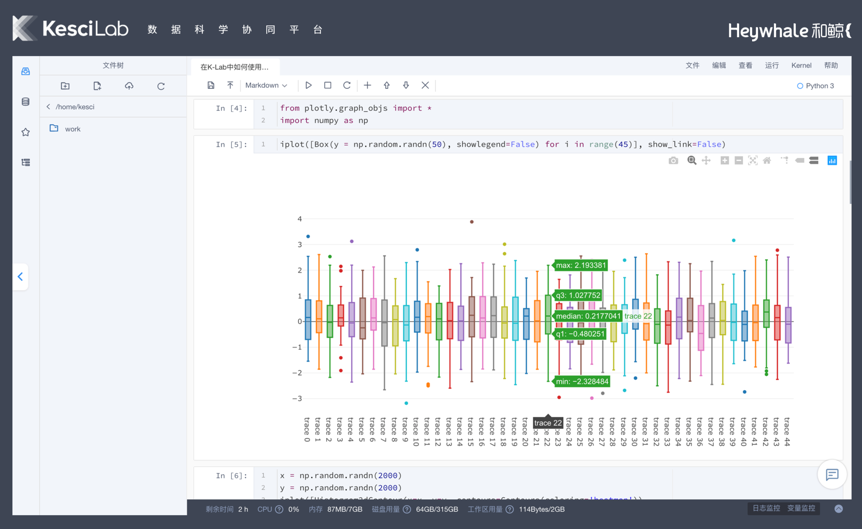This screenshot has height=529, width=862.
Task: Delete the cell with X icon
Action: [x=425, y=85]
